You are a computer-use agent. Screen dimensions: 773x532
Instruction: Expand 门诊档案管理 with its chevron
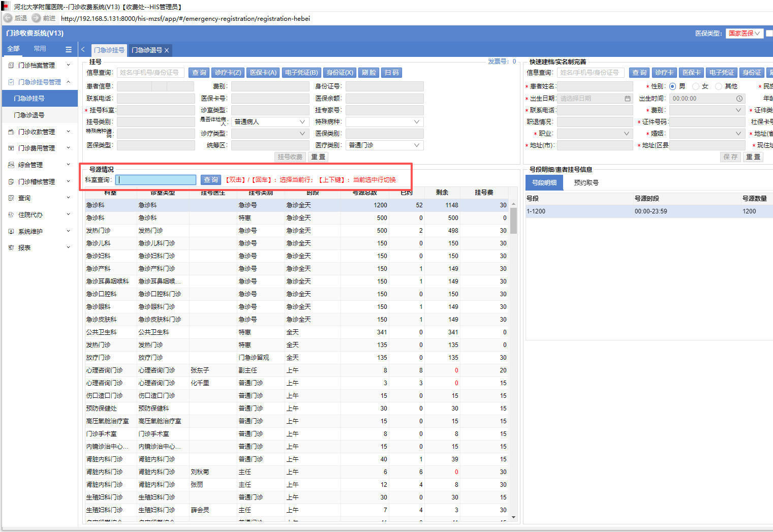click(69, 65)
